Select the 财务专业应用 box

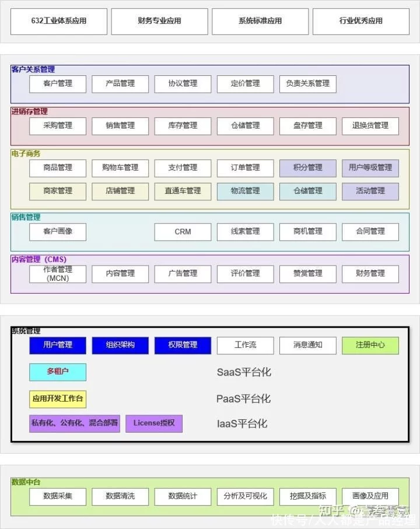pos(159,21)
